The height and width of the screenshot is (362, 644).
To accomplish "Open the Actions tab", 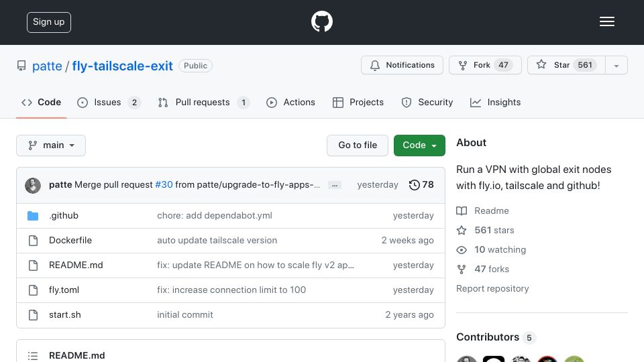I will tap(290, 102).
